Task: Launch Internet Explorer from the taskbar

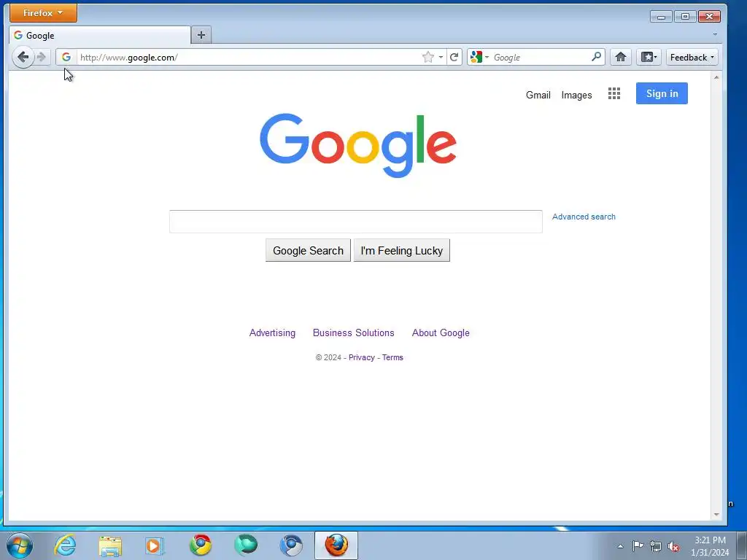Action: click(x=65, y=545)
